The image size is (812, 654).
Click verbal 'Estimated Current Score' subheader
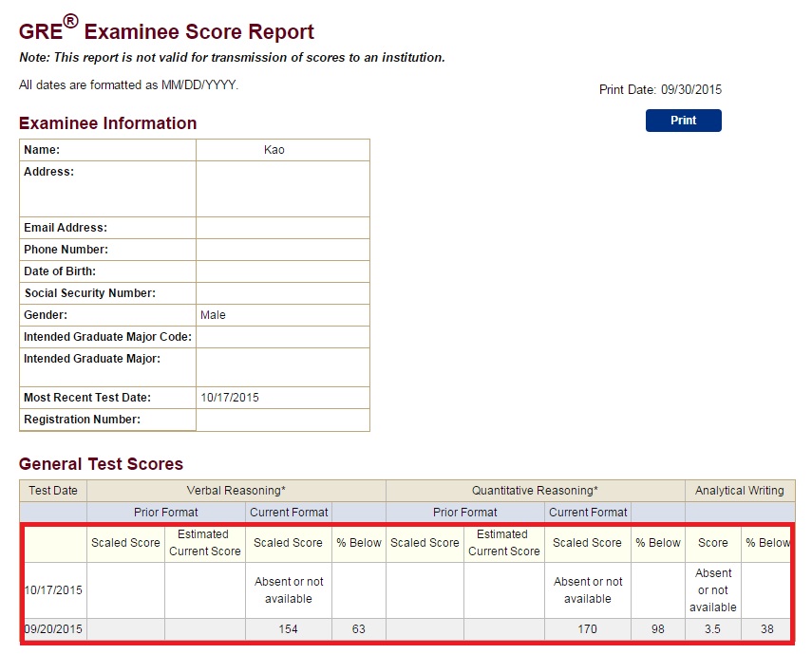coord(205,543)
